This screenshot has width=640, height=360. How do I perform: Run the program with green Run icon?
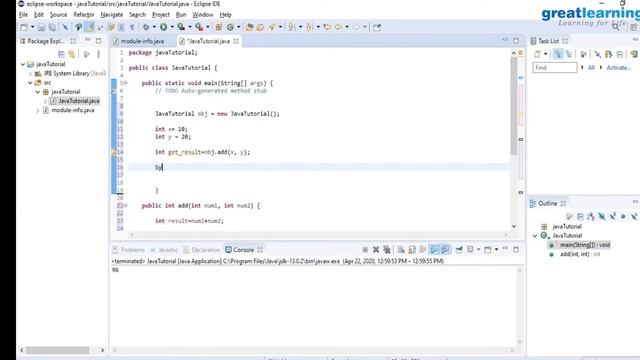[x=163, y=27]
